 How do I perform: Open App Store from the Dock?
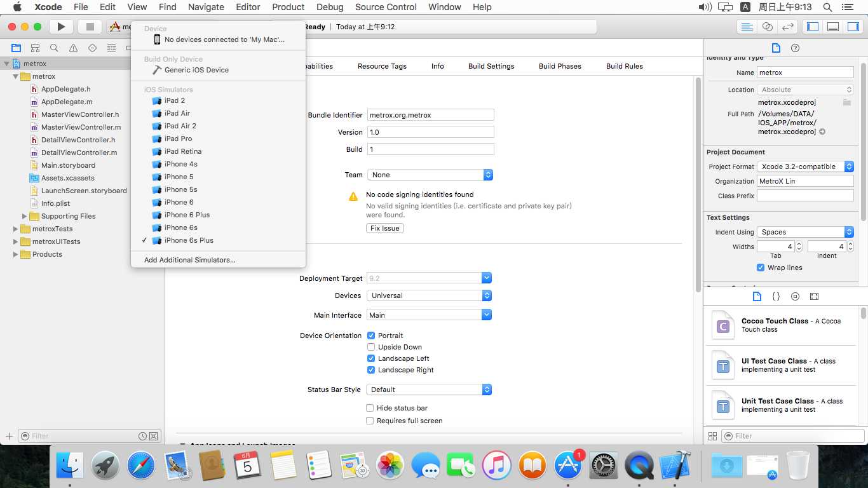click(568, 466)
